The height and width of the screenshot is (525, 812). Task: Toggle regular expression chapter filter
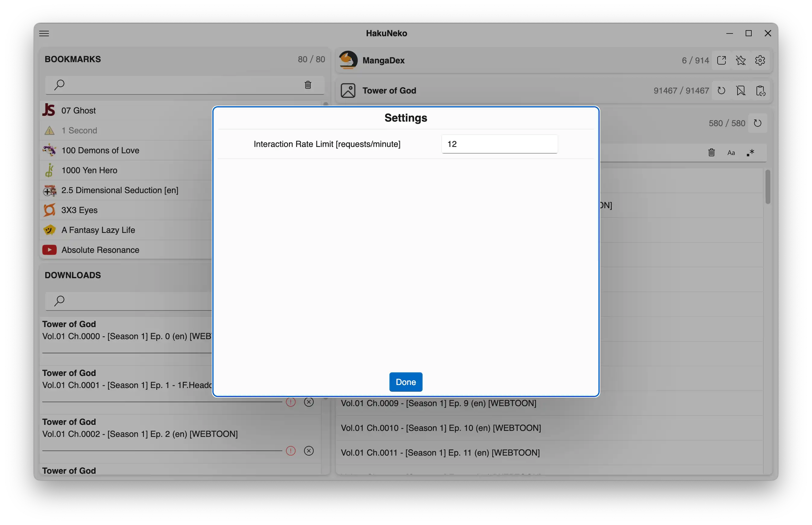[750, 153]
